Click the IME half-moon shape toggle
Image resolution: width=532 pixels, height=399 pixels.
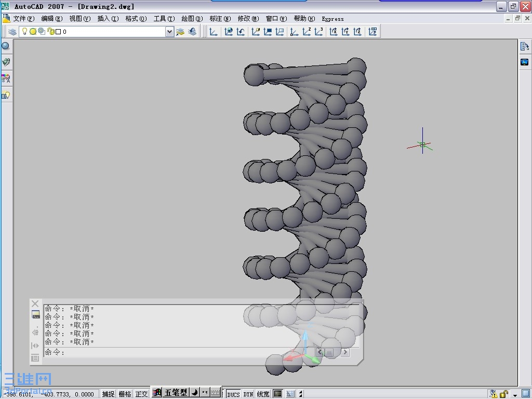pos(195,393)
